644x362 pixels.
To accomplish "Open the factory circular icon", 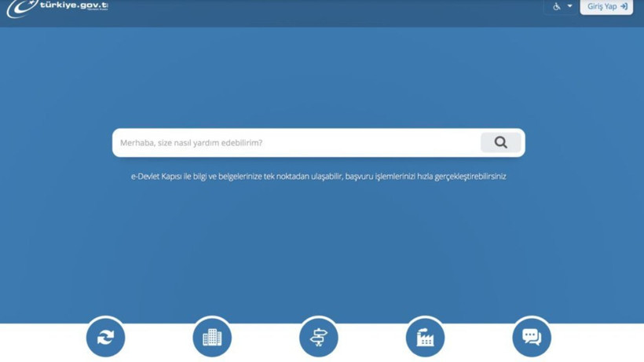I will 425,338.
